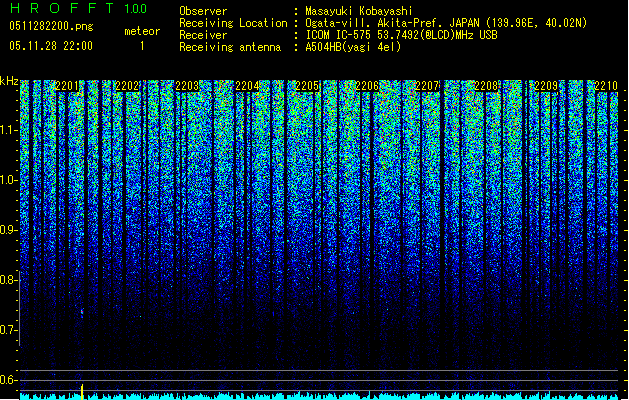Click time marker 2201
This screenshot has height=400, width=629.
tap(67, 86)
